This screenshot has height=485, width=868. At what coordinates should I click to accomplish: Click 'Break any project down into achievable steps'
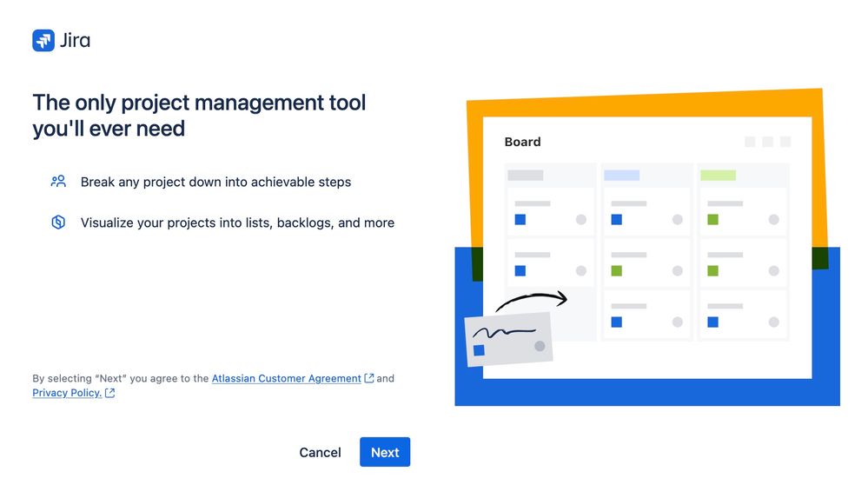(215, 182)
